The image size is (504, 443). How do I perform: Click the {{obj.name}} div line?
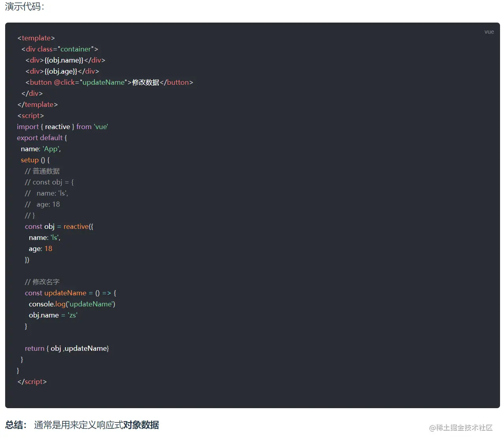pos(65,60)
